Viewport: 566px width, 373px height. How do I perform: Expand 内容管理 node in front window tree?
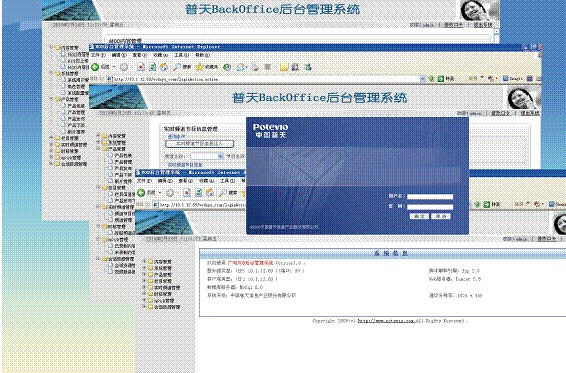pyautogui.click(x=144, y=261)
